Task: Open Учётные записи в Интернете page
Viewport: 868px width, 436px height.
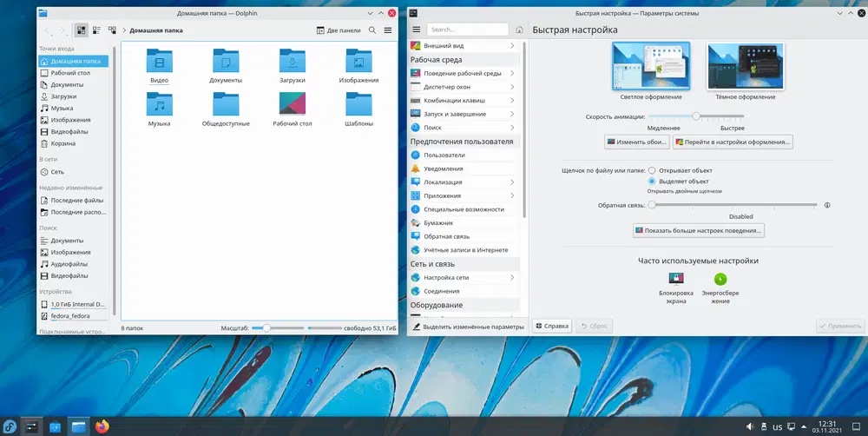Action: pos(464,250)
